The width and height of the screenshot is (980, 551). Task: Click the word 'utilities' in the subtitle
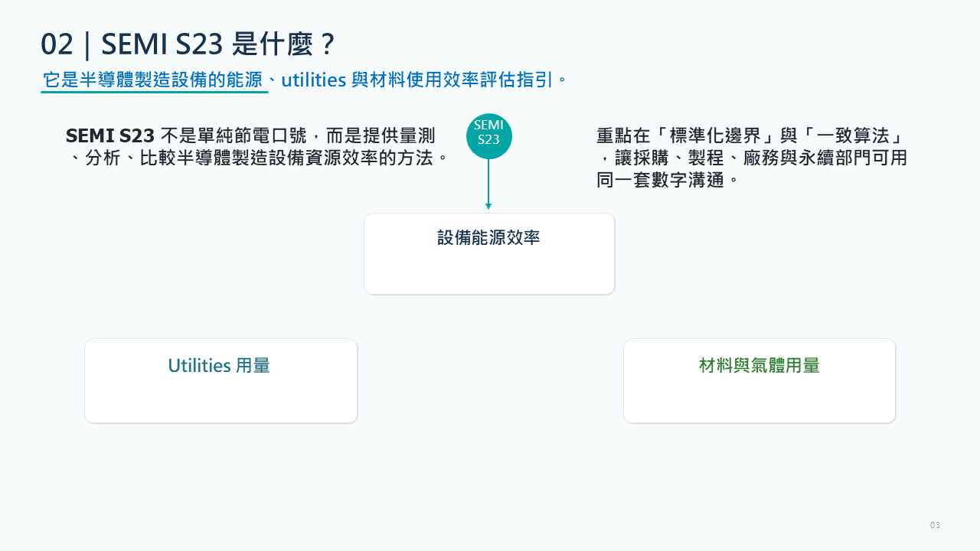pos(314,80)
